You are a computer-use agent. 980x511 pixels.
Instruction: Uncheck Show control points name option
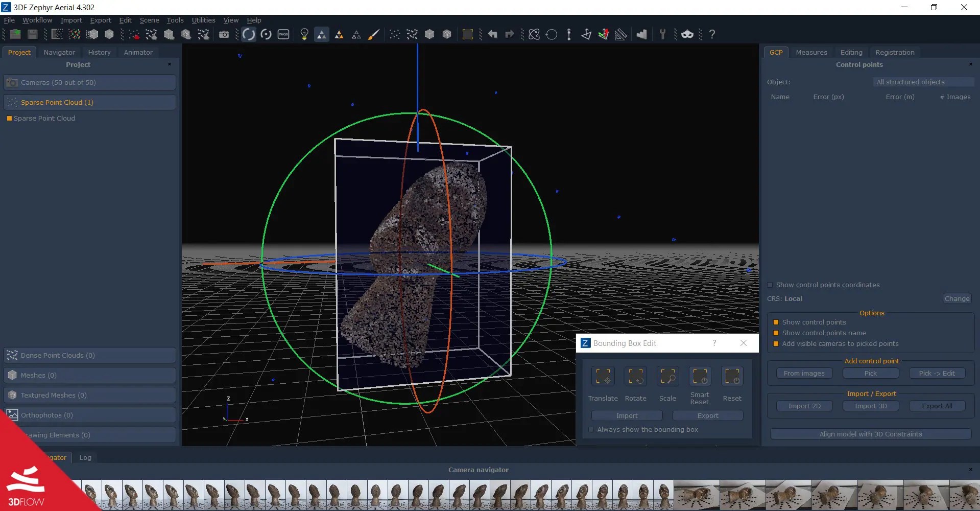click(x=777, y=333)
